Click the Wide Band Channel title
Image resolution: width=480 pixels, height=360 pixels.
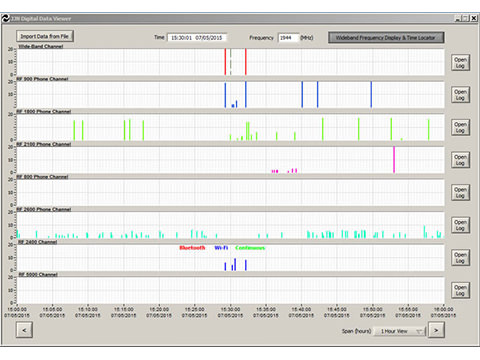point(41,46)
